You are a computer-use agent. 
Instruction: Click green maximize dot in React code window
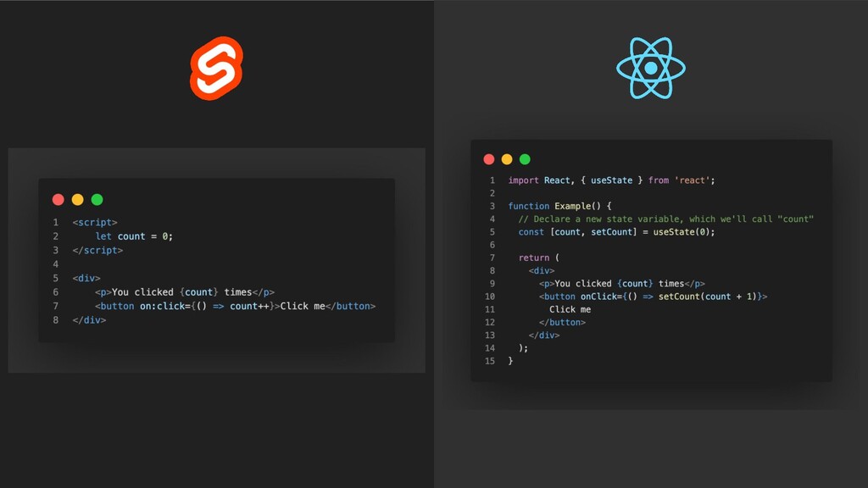tap(525, 159)
